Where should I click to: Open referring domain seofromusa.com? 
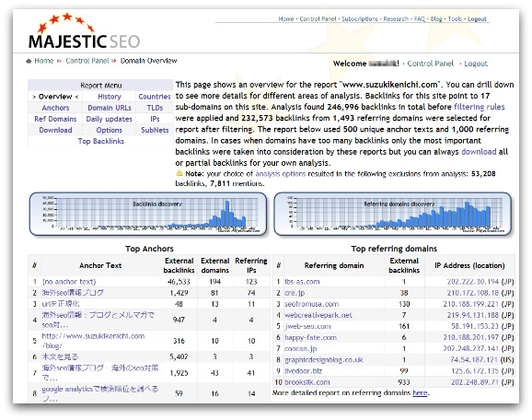pos(311,304)
